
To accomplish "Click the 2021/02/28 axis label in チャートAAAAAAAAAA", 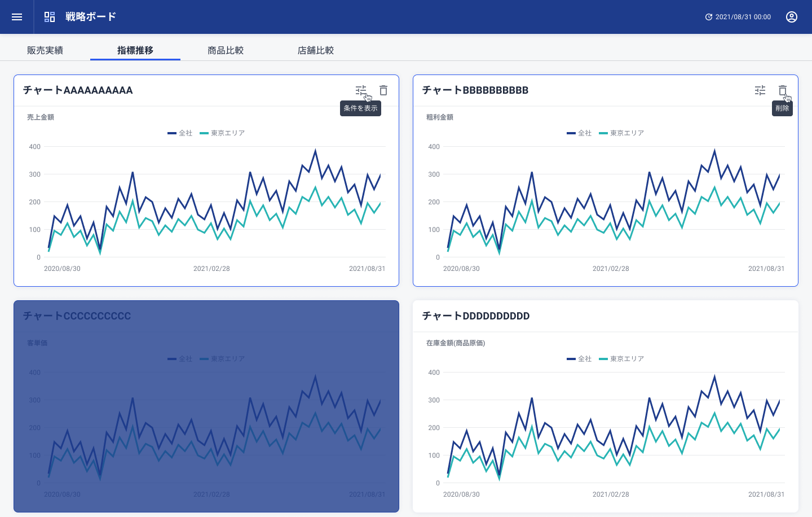I will [211, 269].
